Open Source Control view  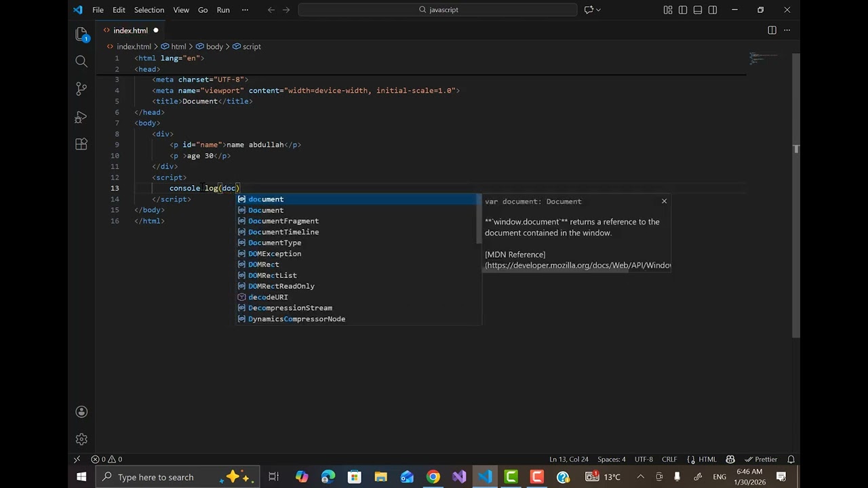(x=81, y=89)
